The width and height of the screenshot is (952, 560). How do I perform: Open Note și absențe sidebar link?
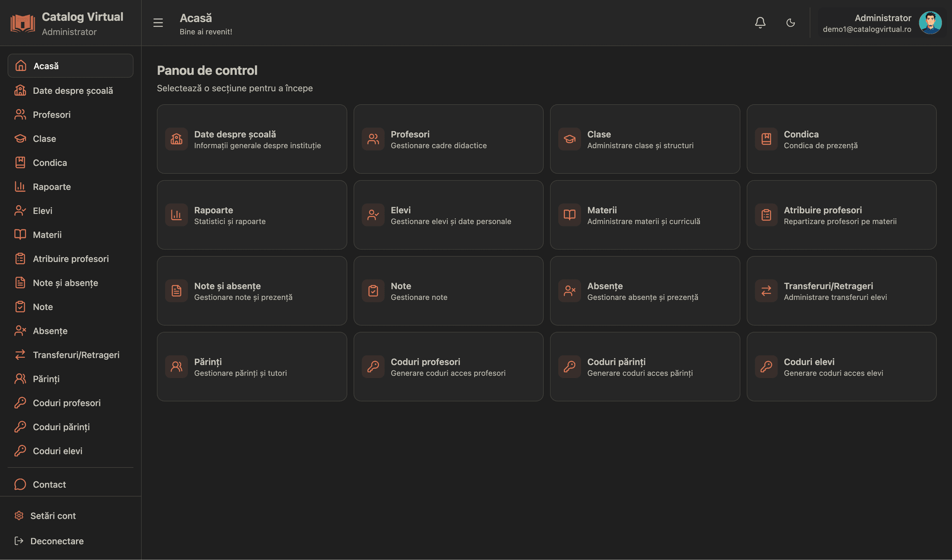[65, 283]
